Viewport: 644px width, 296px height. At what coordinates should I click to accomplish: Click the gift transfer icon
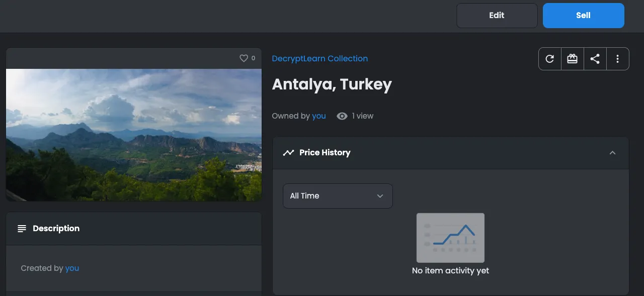coord(572,59)
